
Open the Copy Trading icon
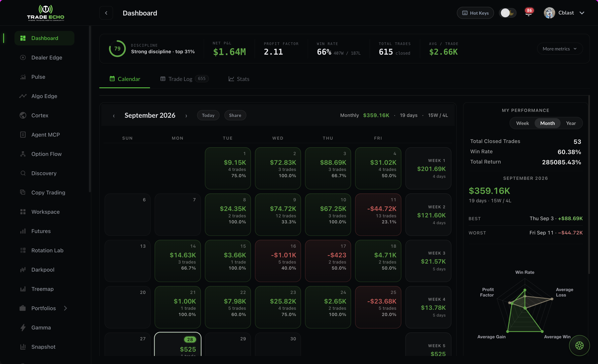[23, 192]
